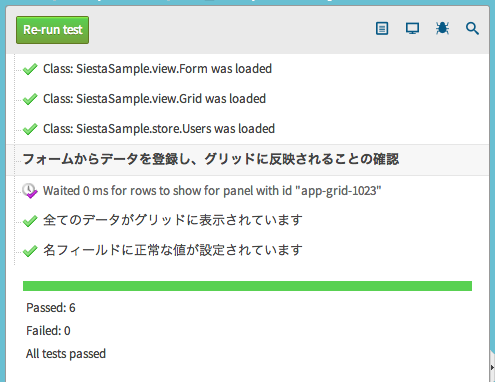Click the green test progress bar
Viewport: 495px width, 382px height.
pyautogui.click(x=247, y=286)
